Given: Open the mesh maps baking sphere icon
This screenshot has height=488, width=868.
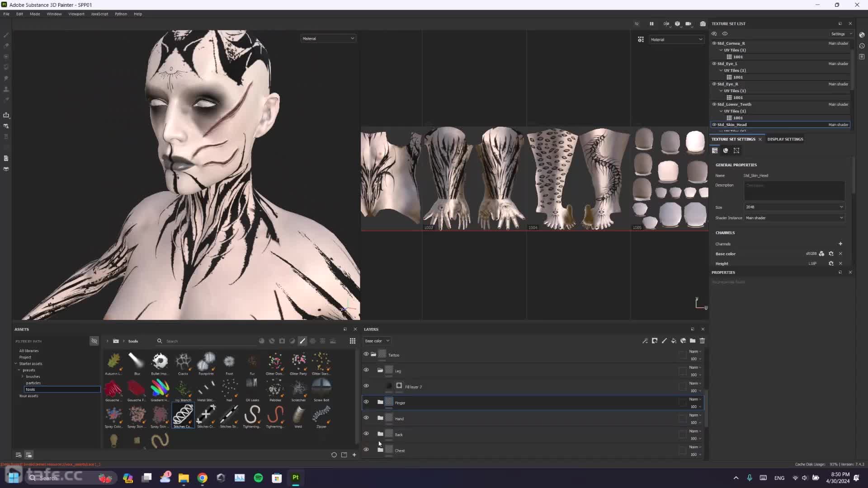Looking at the screenshot, I should coord(726,150).
